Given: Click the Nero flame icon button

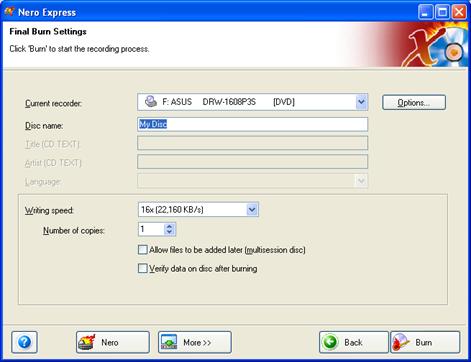Looking at the screenshot, I should 86,342.
